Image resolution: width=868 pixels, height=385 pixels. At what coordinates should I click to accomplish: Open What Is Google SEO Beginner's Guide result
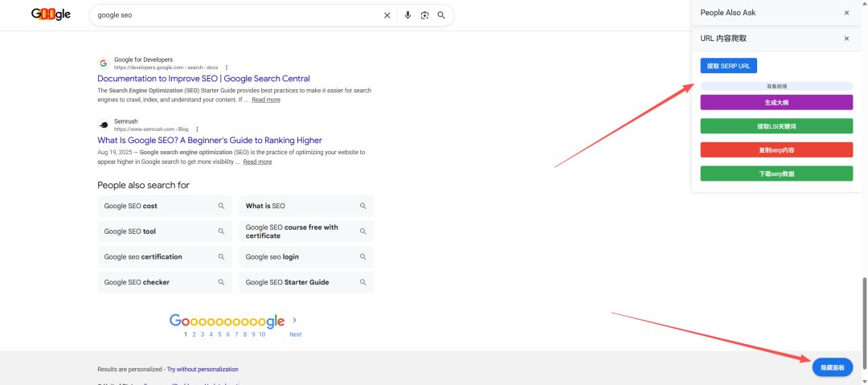click(210, 141)
